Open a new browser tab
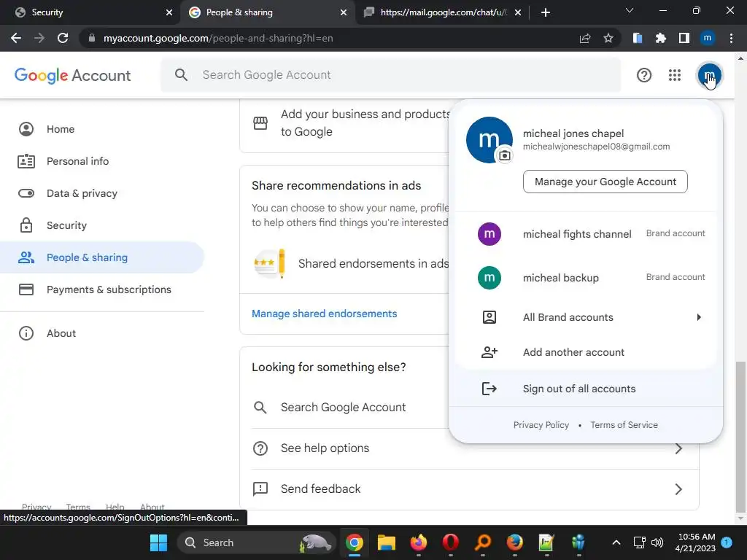Screen dimensions: 747x560 [546, 12]
